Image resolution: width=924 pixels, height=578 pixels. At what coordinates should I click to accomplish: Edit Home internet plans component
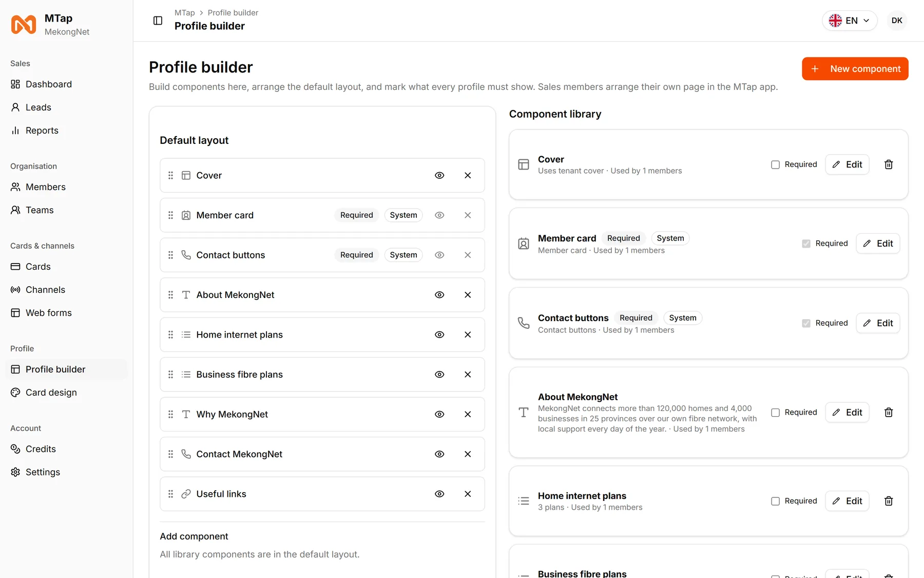(x=847, y=501)
